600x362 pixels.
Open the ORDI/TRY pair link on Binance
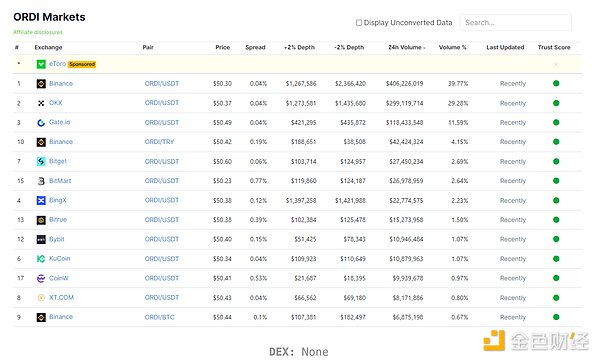click(159, 142)
